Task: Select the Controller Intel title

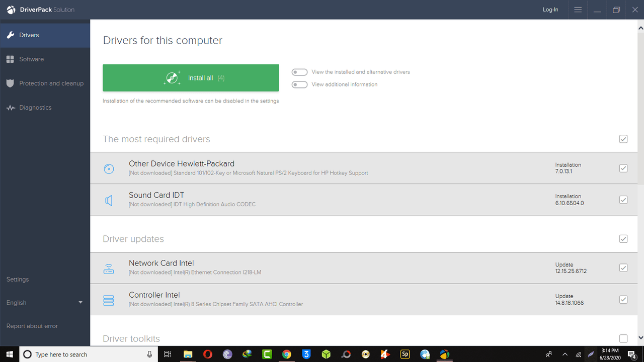Action: (154, 295)
